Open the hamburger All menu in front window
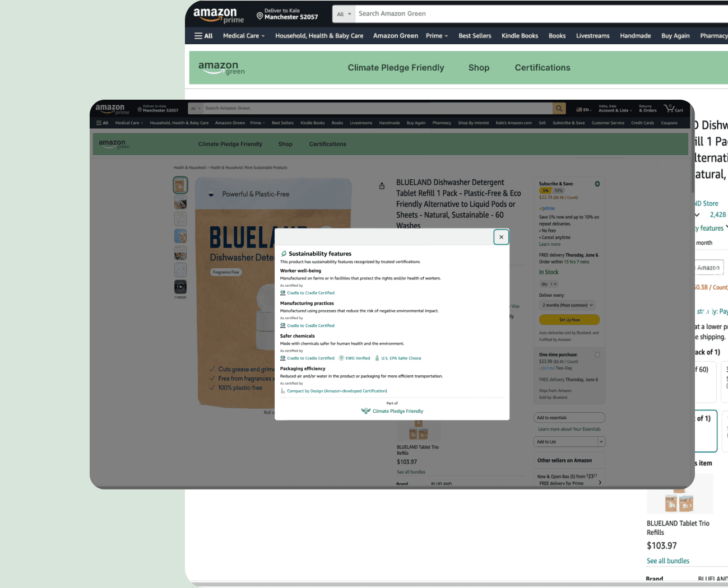 [102, 123]
